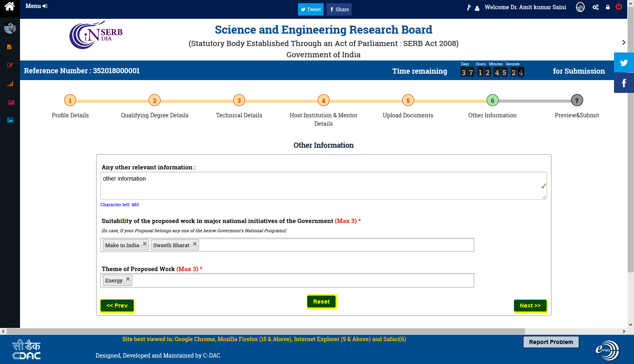This screenshot has height=364, width=634.
Task: Expand the right-side chevron arrow panel
Action: click(x=624, y=42)
